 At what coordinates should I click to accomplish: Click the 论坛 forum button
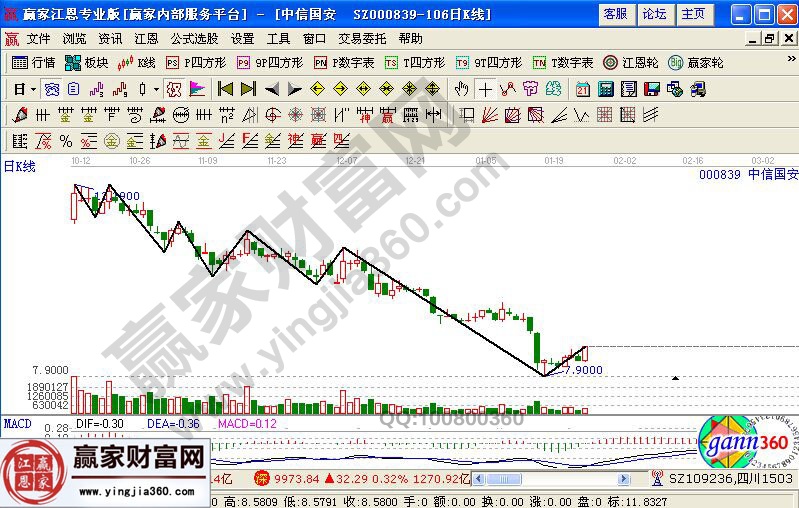click(654, 14)
